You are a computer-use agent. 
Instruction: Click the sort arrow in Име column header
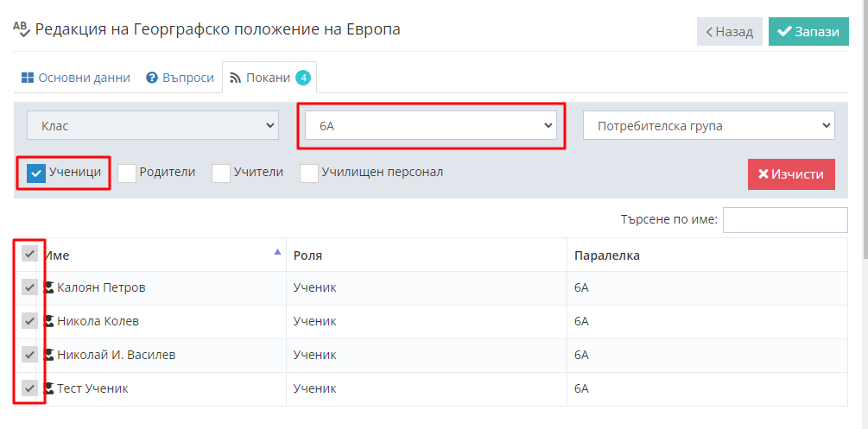277,252
